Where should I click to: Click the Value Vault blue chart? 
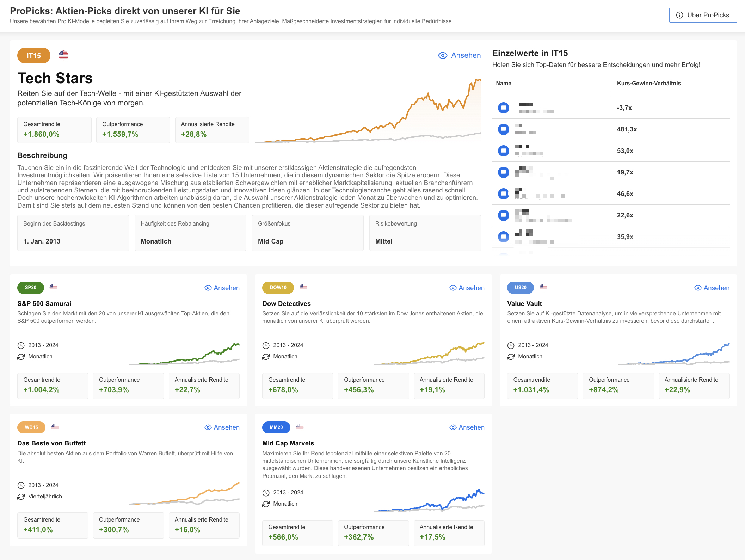[674, 353]
